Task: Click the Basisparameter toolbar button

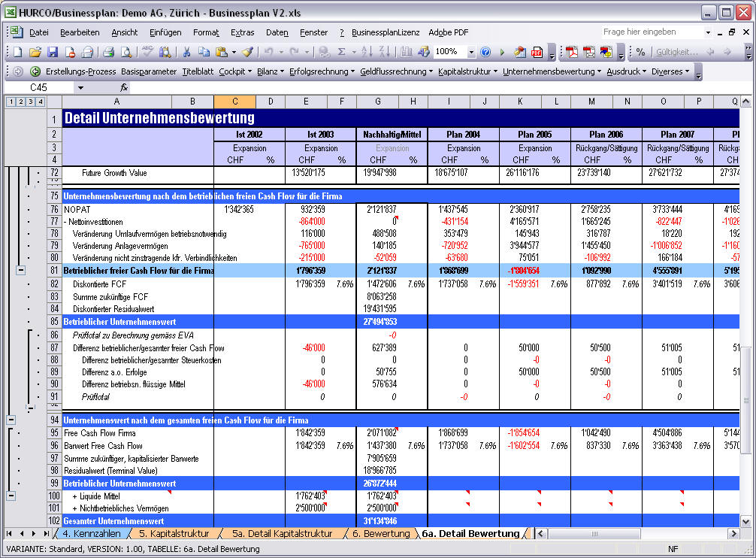Action: [x=149, y=72]
